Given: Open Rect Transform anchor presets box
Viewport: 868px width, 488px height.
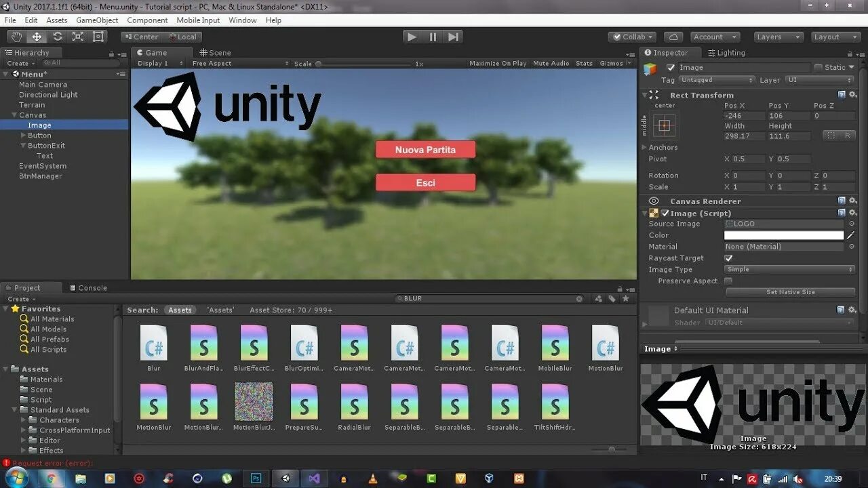Looking at the screenshot, I should [x=664, y=125].
